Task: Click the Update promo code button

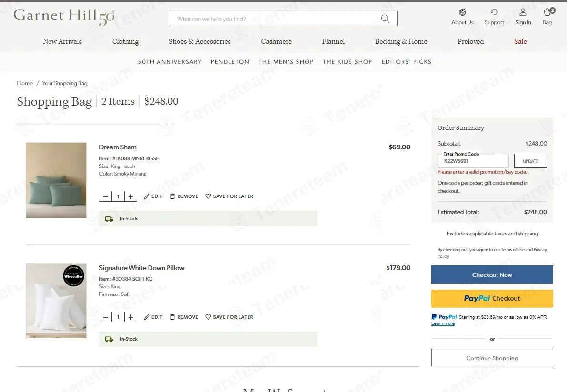Action: (530, 161)
